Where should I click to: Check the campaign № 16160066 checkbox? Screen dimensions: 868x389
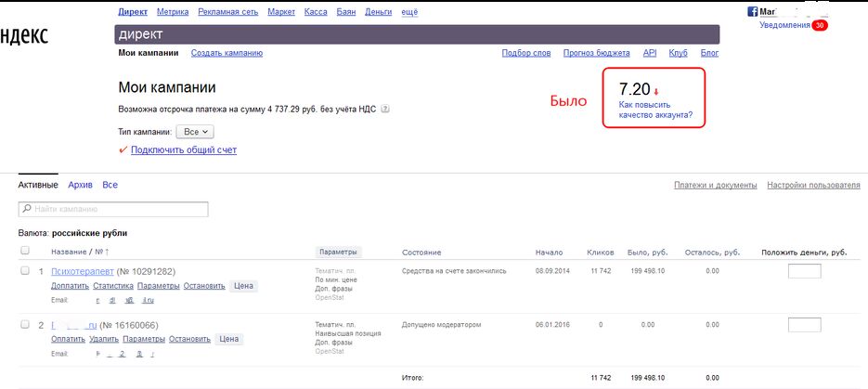pos(25,324)
